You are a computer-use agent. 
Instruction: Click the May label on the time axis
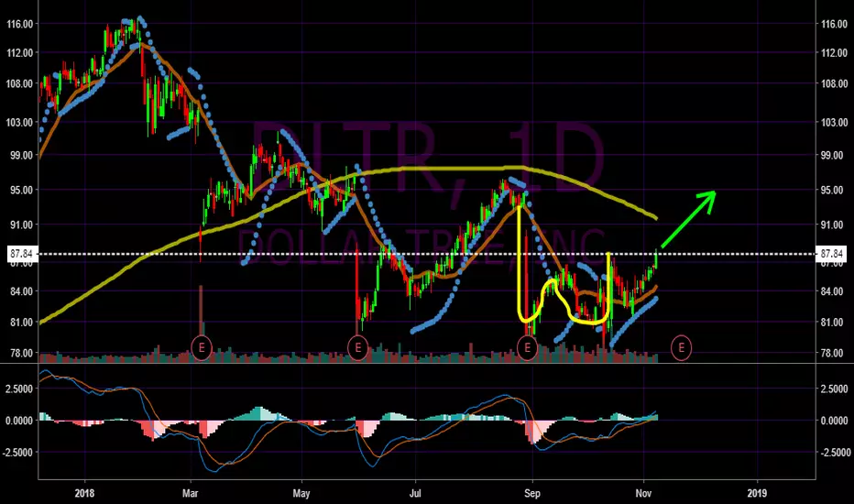(301, 493)
